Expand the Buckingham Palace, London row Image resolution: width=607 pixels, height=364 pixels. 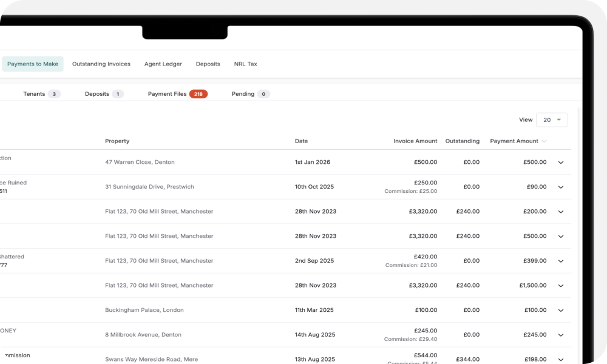[x=561, y=310]
